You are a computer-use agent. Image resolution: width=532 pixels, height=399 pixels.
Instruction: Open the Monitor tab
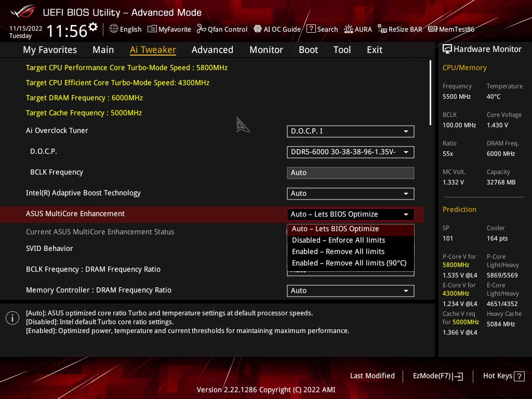[x=267, y=50]
